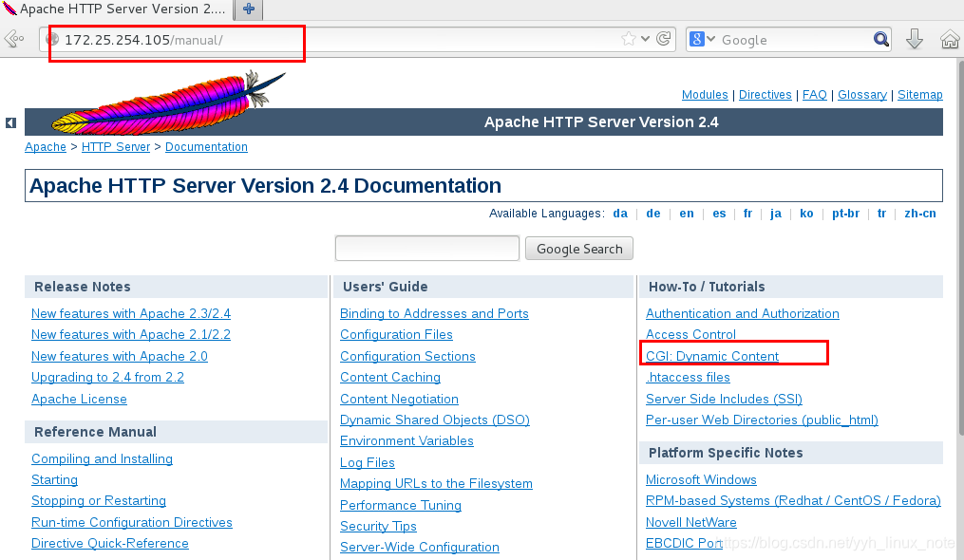This screenshot has height=560, width=964.
Task: Switch language to es
Action: (719, 214)
